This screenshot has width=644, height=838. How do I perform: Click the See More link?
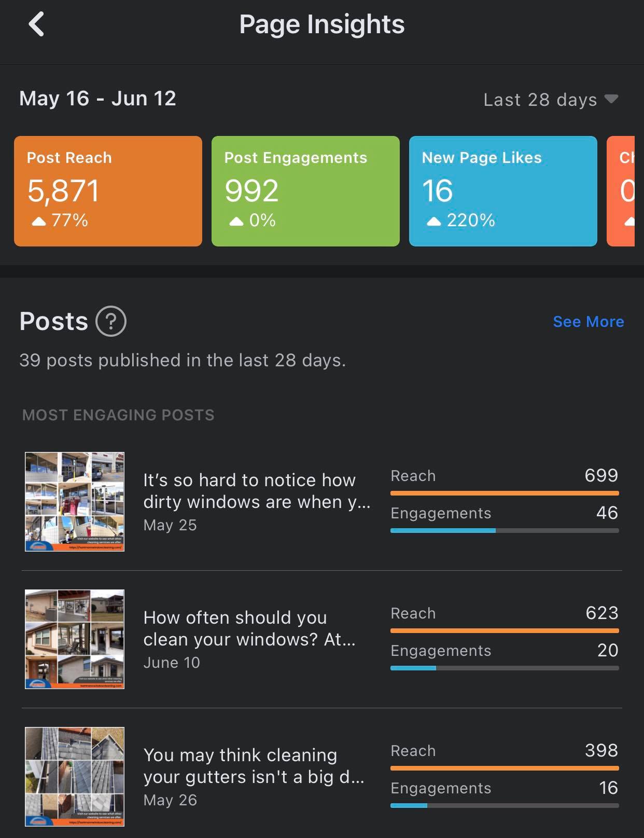pos(588,322)
